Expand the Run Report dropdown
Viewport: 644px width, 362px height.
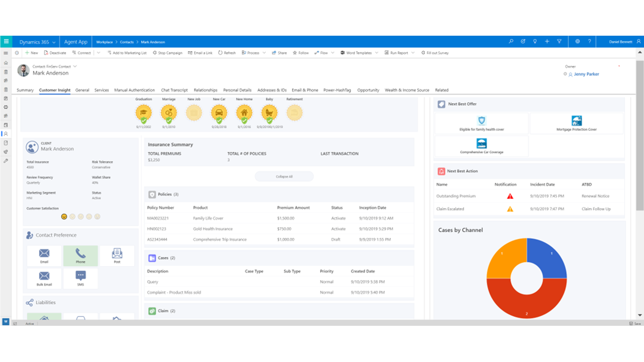(x=413, y=53)
